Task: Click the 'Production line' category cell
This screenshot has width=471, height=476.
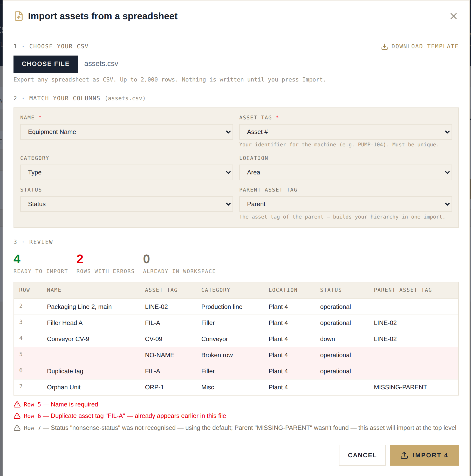Action: [222, 307]
